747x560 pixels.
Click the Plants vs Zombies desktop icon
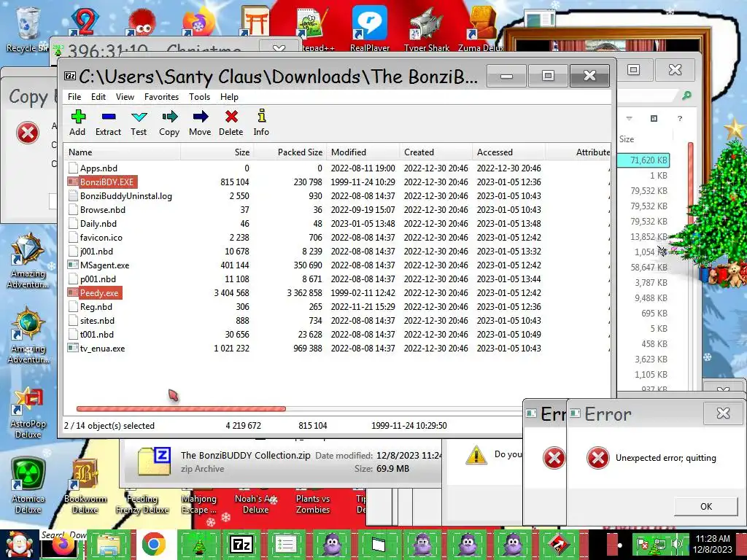coord(312,503)
